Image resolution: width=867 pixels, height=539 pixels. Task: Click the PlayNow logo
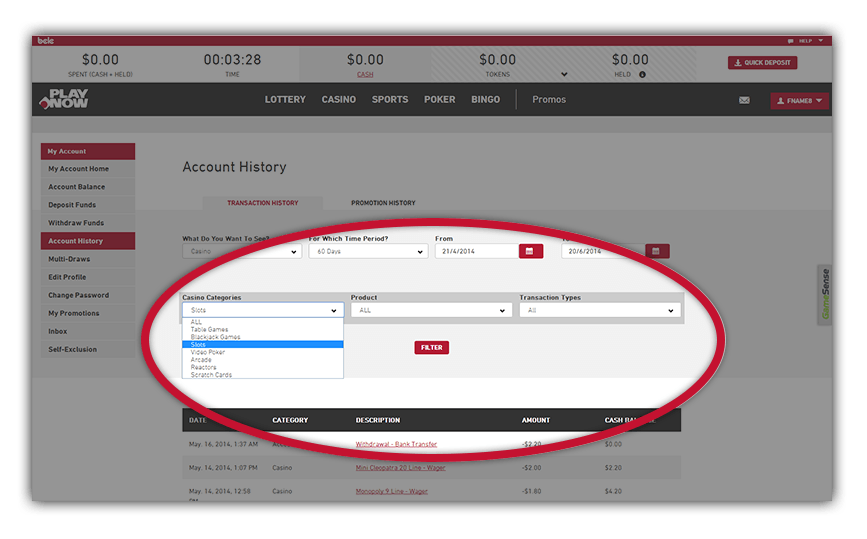click(x=64, y=99)
